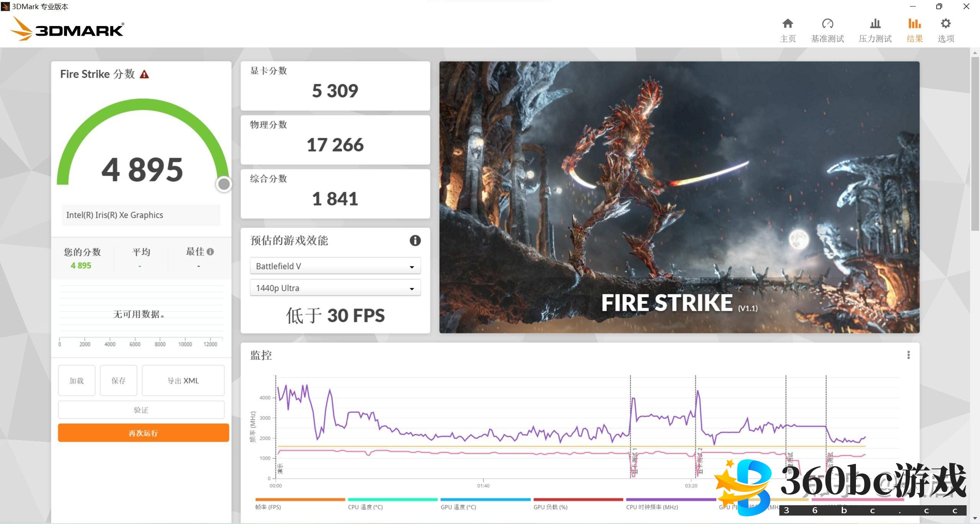980x524 pixels.
Task: Click the info icon beside 最佳
Action: tap(210, 251)
